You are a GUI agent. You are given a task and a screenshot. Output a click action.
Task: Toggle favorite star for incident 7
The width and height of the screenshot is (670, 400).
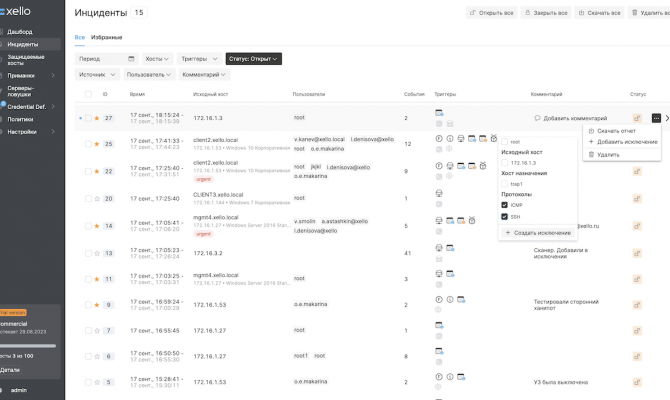pyautogui.click(x=97, y=331)
